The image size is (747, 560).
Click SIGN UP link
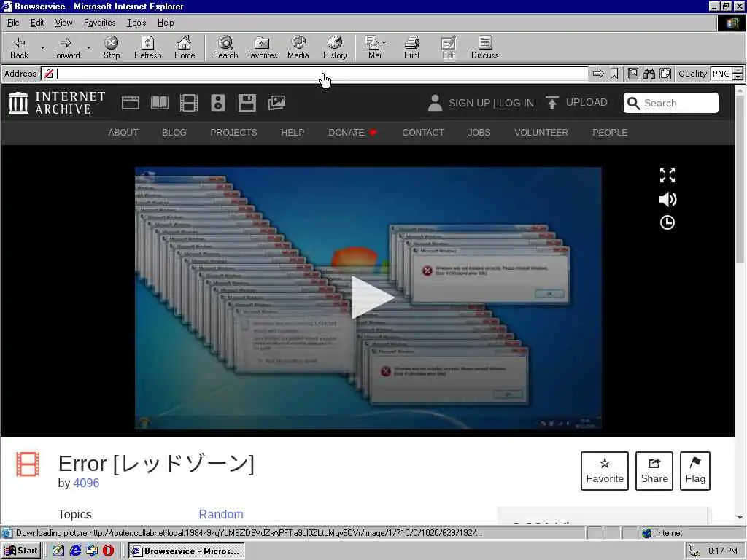pos(469,103)
